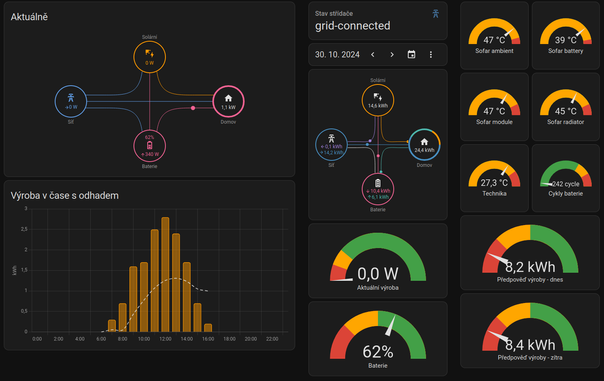604x381 pixels.
Task: Open the Sofar battery temperature gauge
Action: (565, 35)
